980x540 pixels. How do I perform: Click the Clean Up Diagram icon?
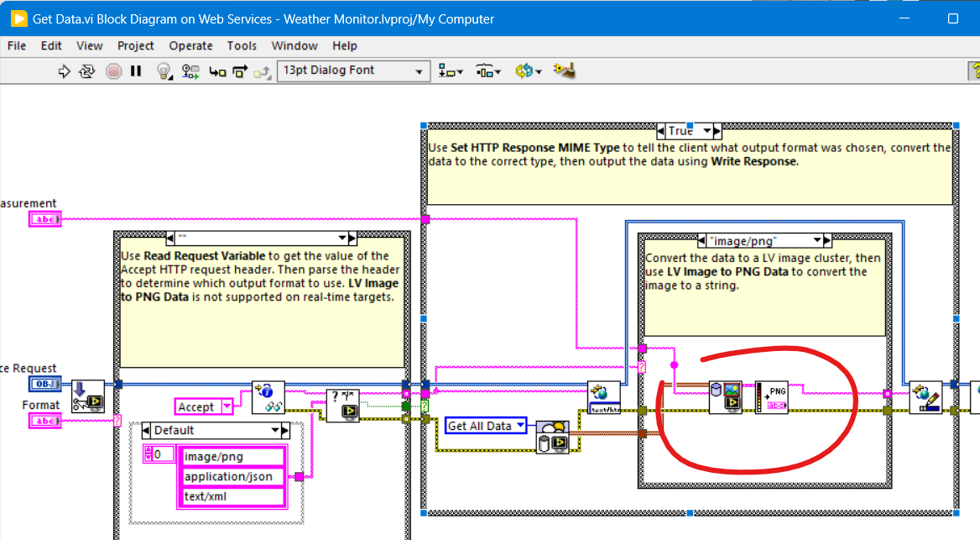pos(565,71)
